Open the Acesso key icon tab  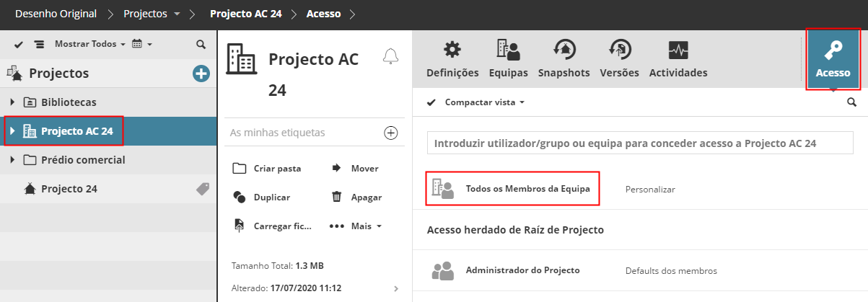coord(833,59)
